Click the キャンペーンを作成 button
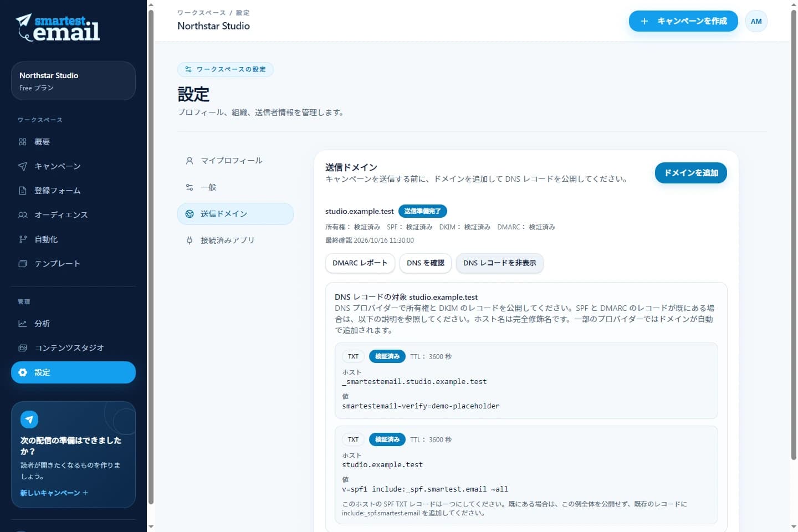The image size is (798, 532). point(683,21)
